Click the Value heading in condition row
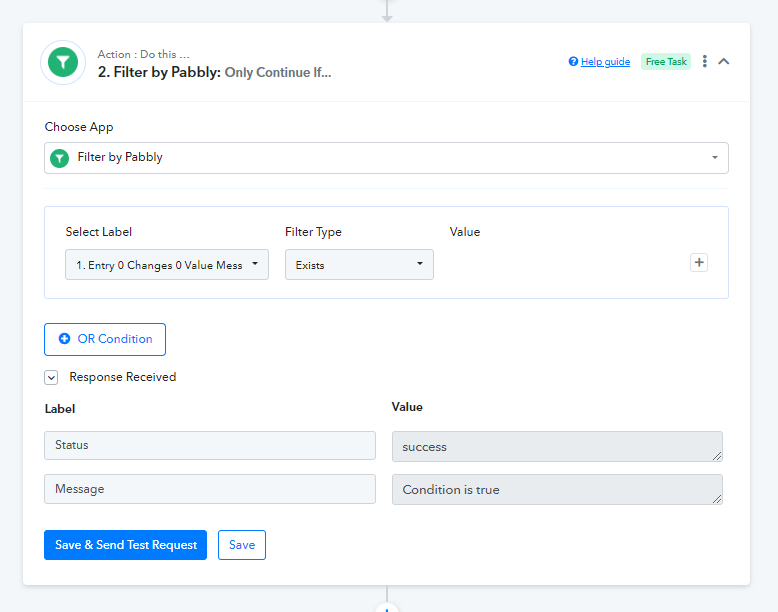 [465, 232]
